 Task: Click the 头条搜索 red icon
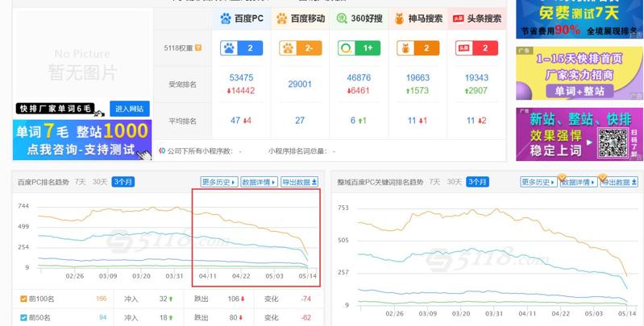[x=458, y=18]
